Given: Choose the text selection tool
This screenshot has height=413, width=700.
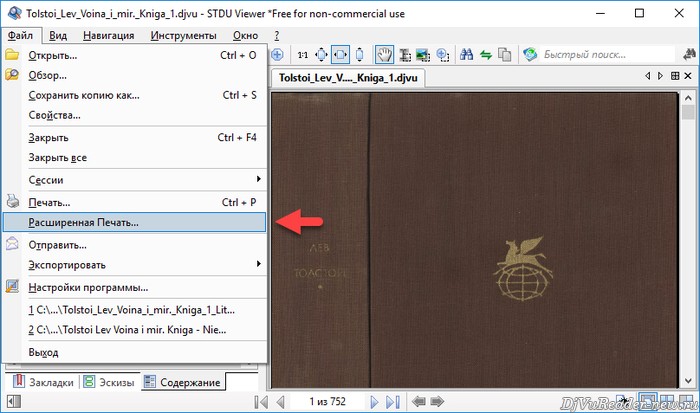Looking at the screenshot, I should coord(404,55).
